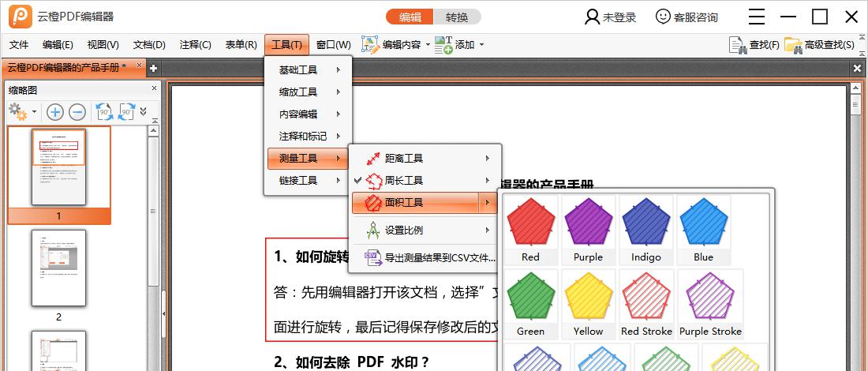Open the 窗口(W) menu
This screenshot has height=371, width=868.
[x=333, y=45]
